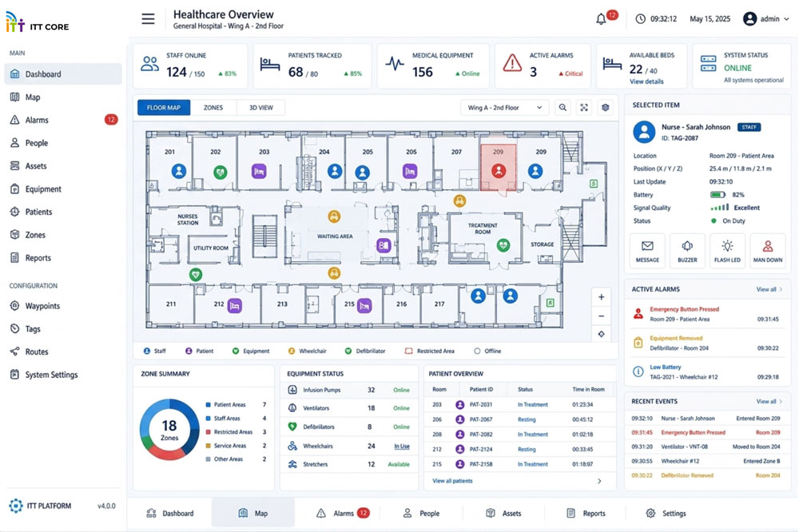
Task: Click View details under Available Beds
Action: point(646,81)
